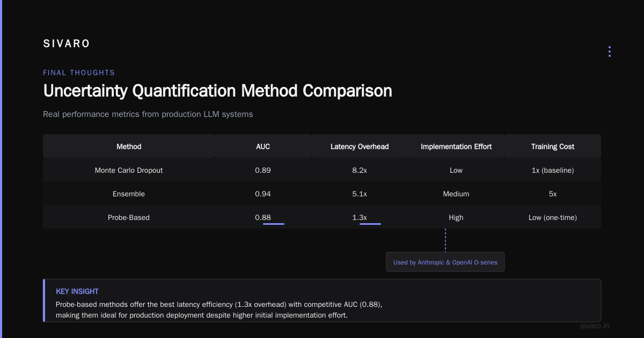Viewport: 644px width, 338px height.
Task: Click the 'Used by Anthropic & OpenAI O-series' tag
Action: click(x=445, y=262)
